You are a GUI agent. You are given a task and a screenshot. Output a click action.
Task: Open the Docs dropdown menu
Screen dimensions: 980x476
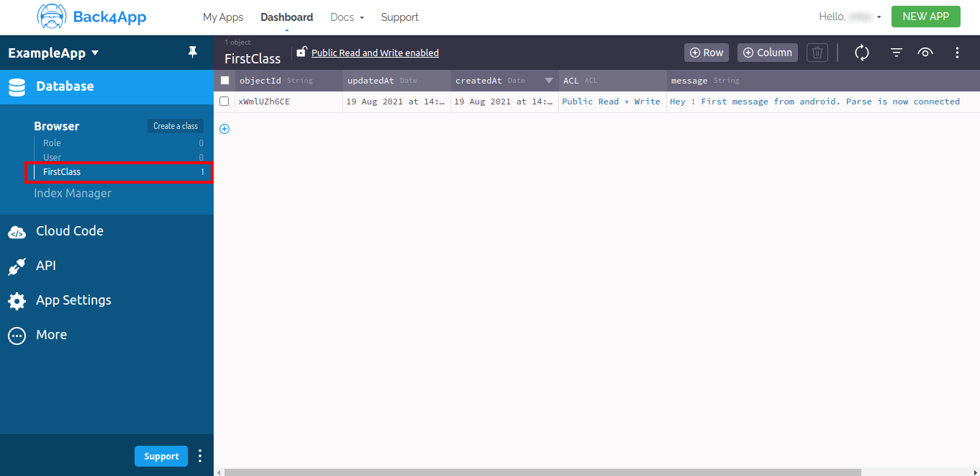point(347,17)
